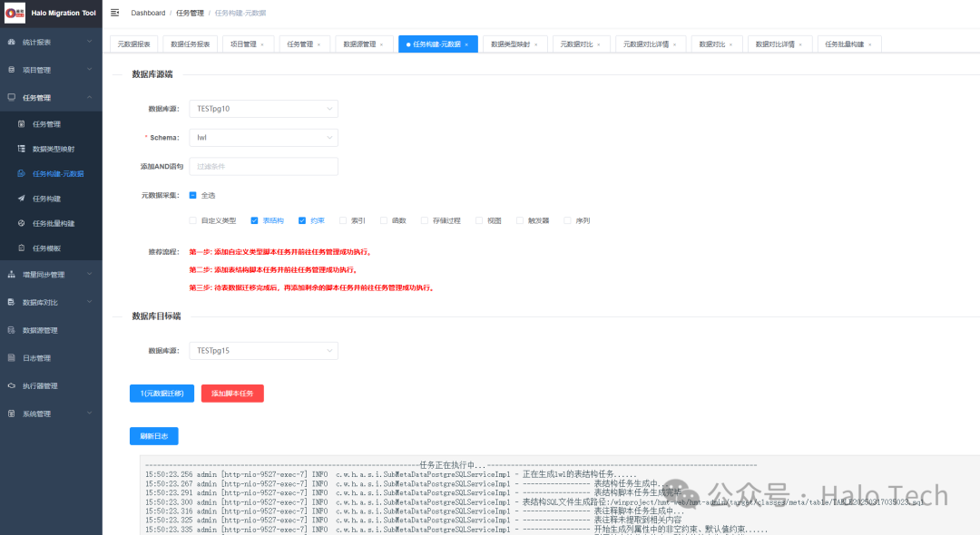Open the Schema dropdown showing lwl
This screenshot has width=980, height=535.
tap(264, 137)
